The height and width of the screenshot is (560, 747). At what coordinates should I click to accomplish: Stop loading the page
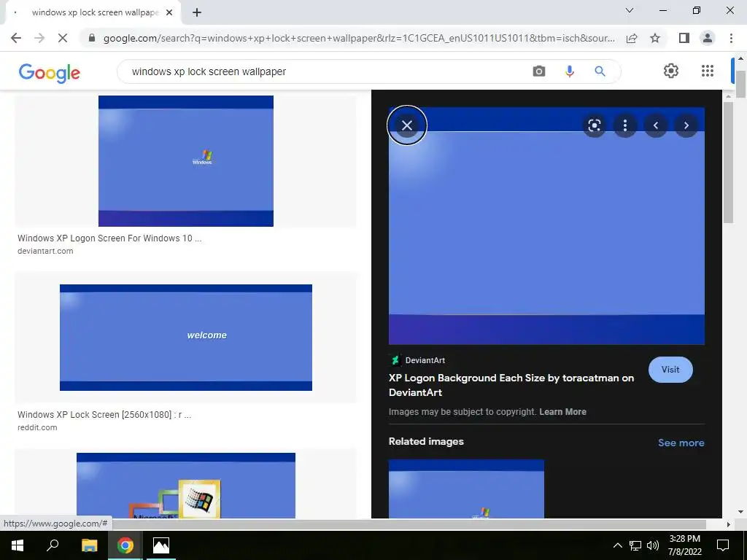pyautogui.click(x=63, y=38)
